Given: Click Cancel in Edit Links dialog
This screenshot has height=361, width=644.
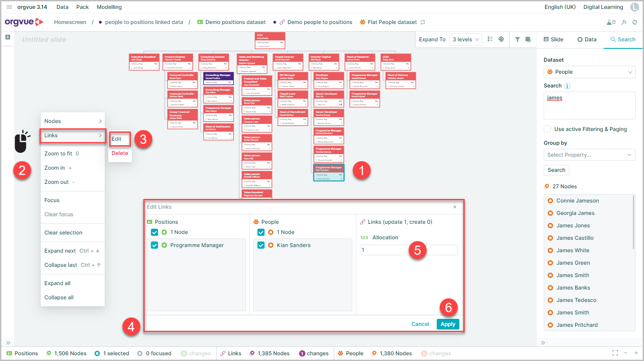Looking at the screenshot, I should coord(420,324).
